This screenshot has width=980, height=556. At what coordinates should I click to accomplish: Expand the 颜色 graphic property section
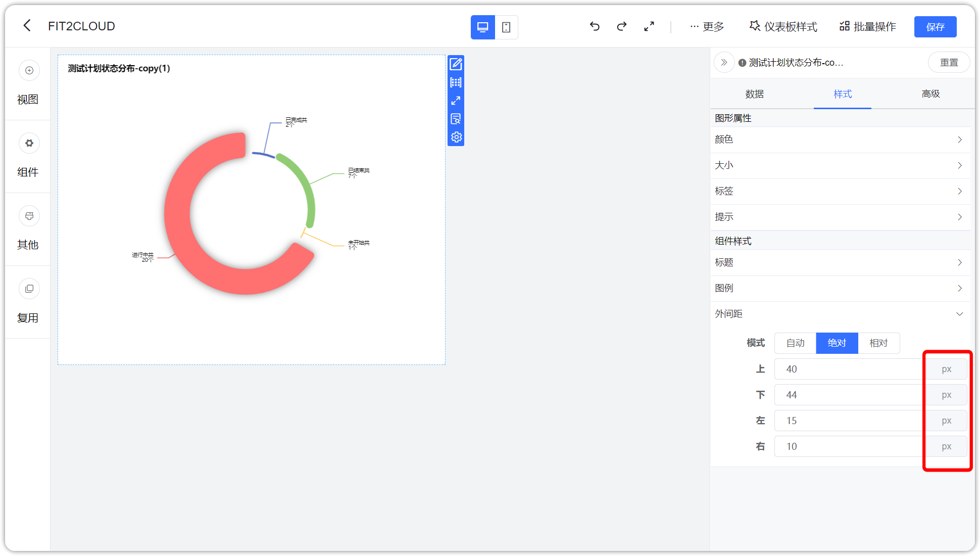click(x=840, y=140)
